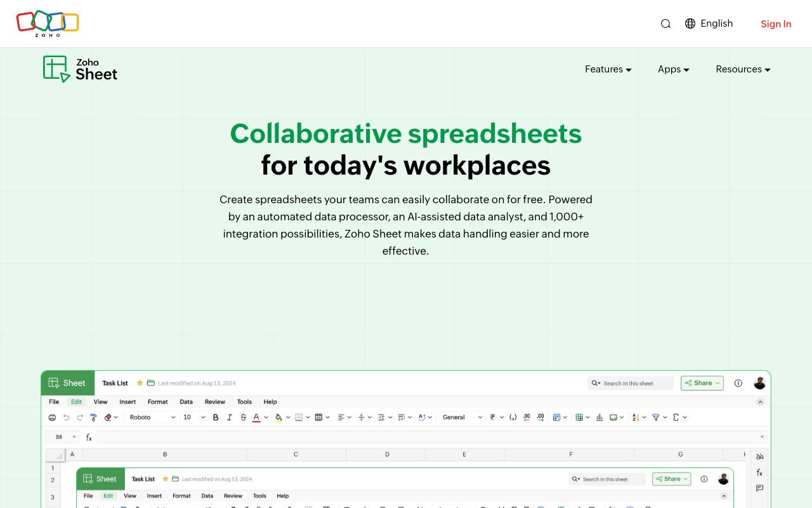Click the Share button in outer Sheet header
This screenshot has height=508, width=812.
702,383
